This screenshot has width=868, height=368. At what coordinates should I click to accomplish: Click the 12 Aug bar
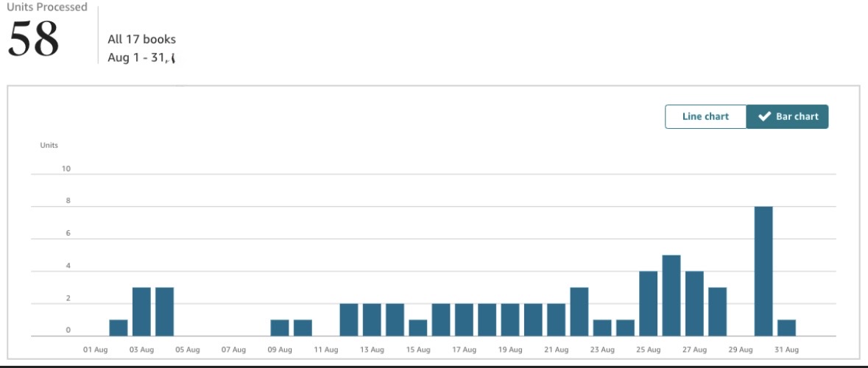pos(349,320)
